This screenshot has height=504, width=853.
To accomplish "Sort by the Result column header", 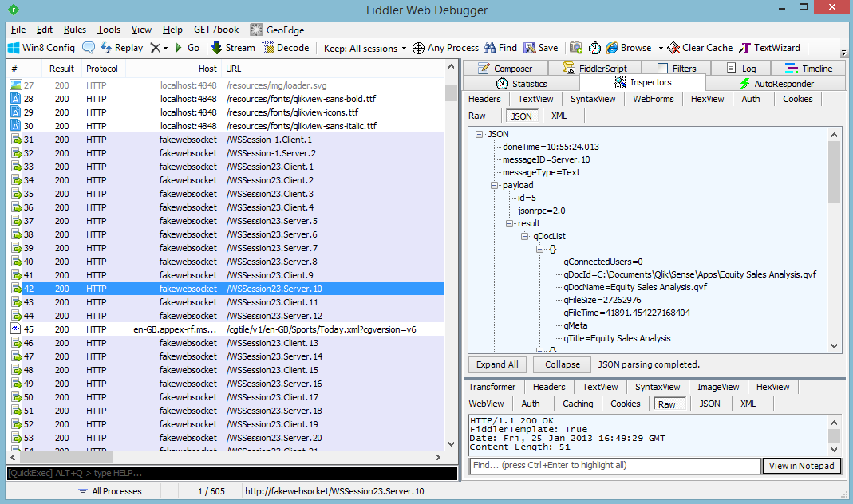I will click(x=61, y=69).
